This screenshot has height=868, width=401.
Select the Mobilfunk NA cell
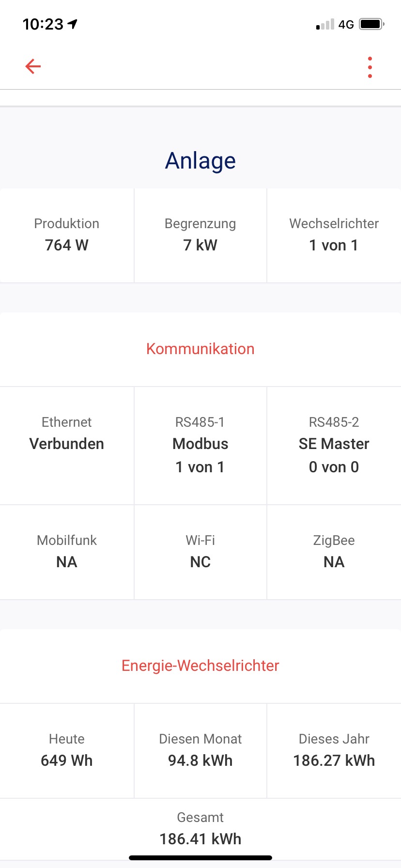pos(67,552)
